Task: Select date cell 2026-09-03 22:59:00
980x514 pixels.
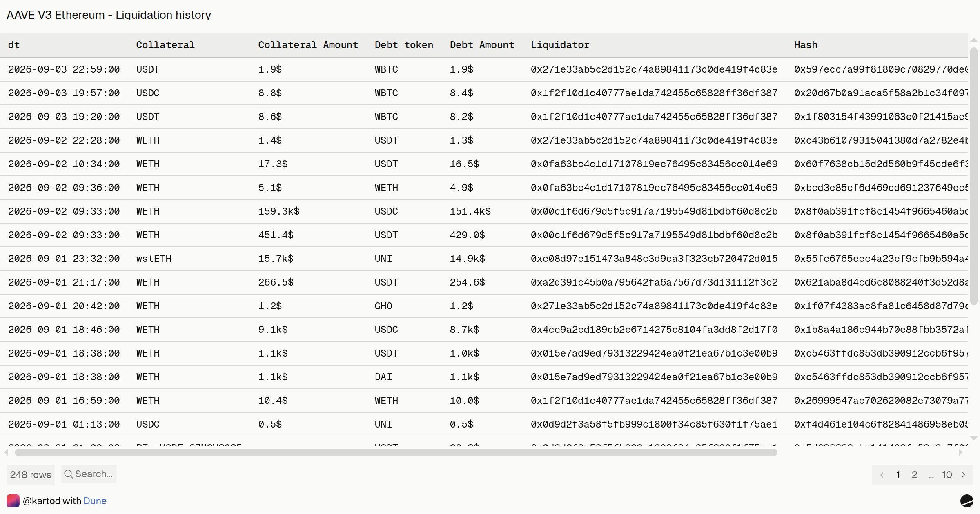Action: pos(64,69)
